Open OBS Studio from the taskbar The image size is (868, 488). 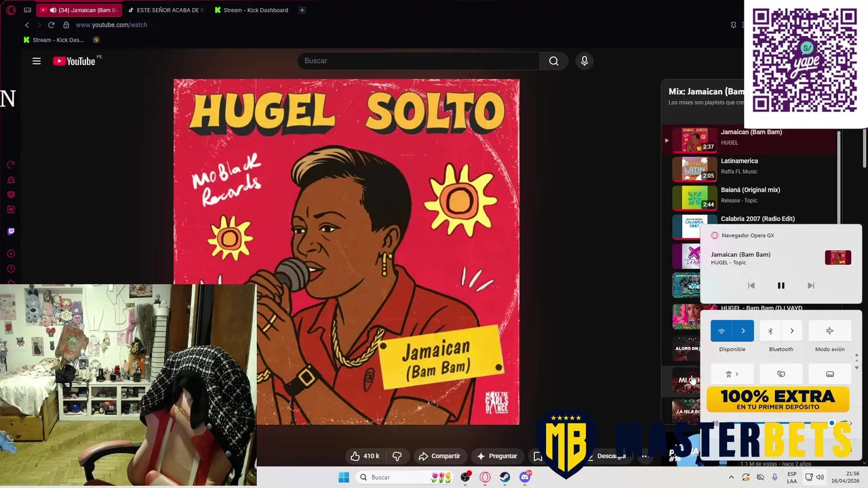(x=465, y=477)
